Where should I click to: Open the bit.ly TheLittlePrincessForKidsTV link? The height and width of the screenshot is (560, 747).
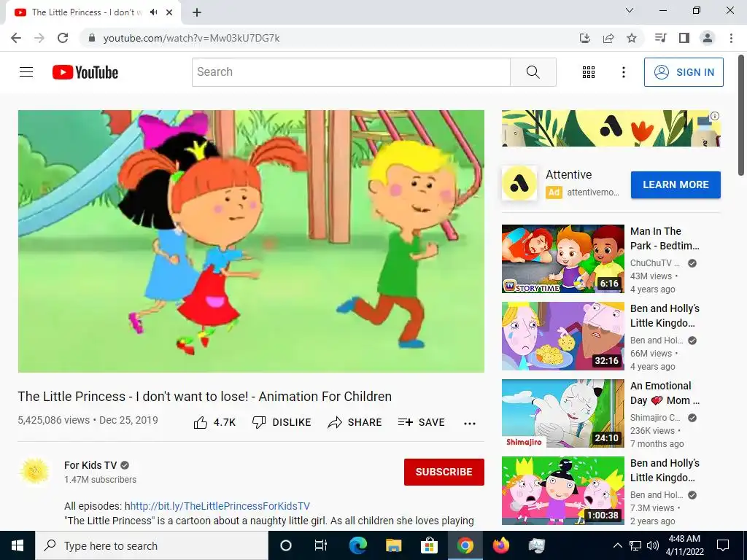click(220, 506)
